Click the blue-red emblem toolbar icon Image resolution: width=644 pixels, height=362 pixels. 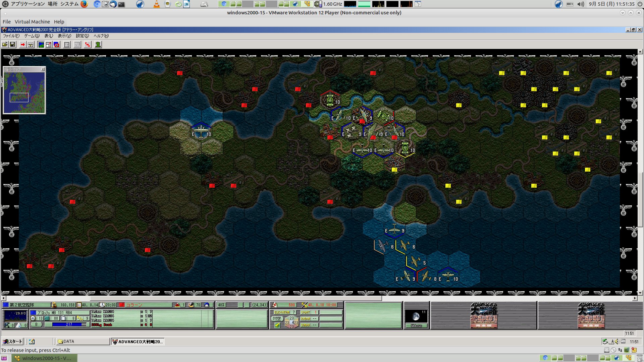57,45
